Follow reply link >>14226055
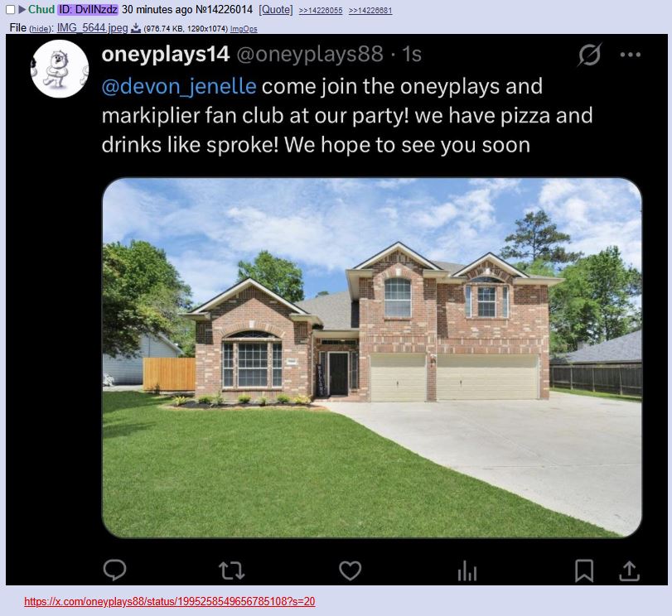 (321, 10)
